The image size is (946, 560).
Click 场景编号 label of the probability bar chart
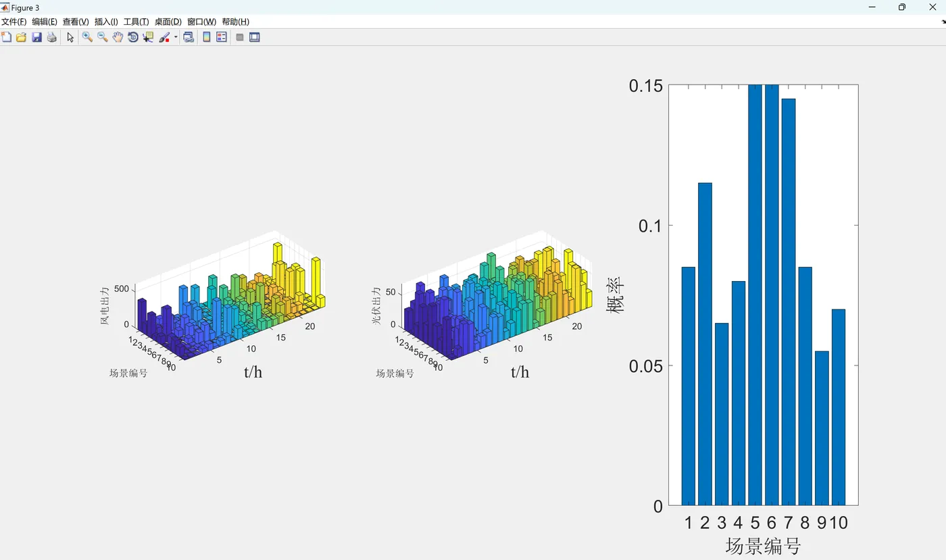coord(764,545)
